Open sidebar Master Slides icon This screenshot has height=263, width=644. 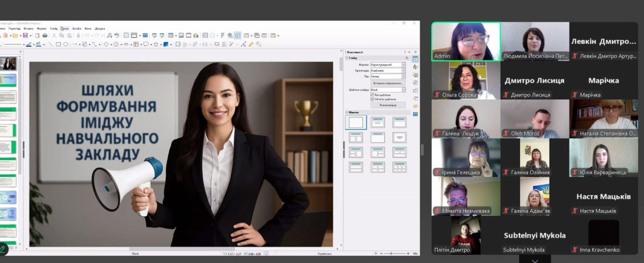coord(416,114)
